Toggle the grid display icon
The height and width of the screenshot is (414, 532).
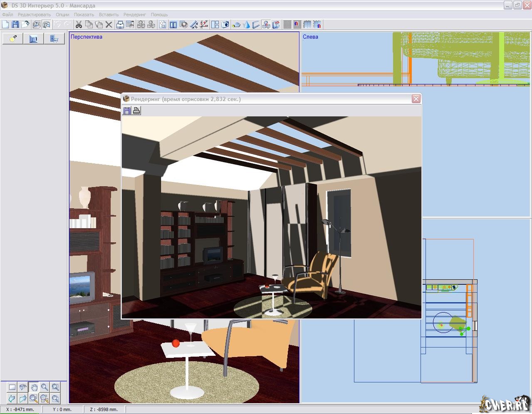click(287, 25)
